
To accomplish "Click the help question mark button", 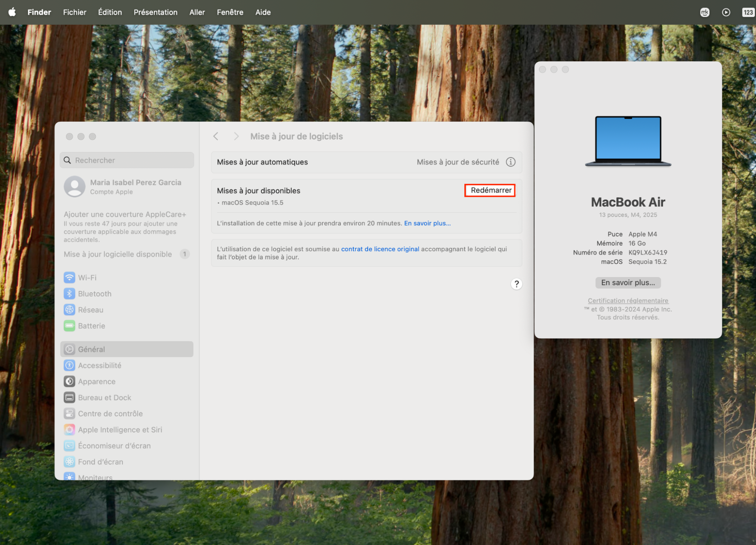I will click(x=516, y=284).
